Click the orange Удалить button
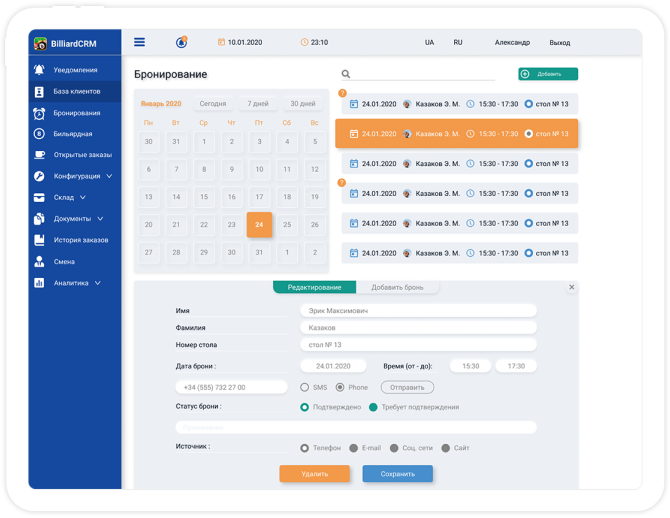 tap(314, 474)
